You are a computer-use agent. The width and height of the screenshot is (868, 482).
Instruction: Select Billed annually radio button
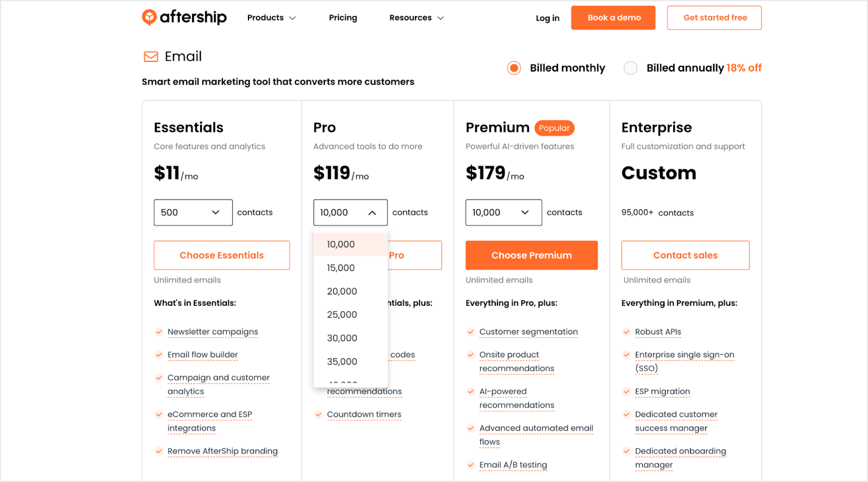point(630,68)
